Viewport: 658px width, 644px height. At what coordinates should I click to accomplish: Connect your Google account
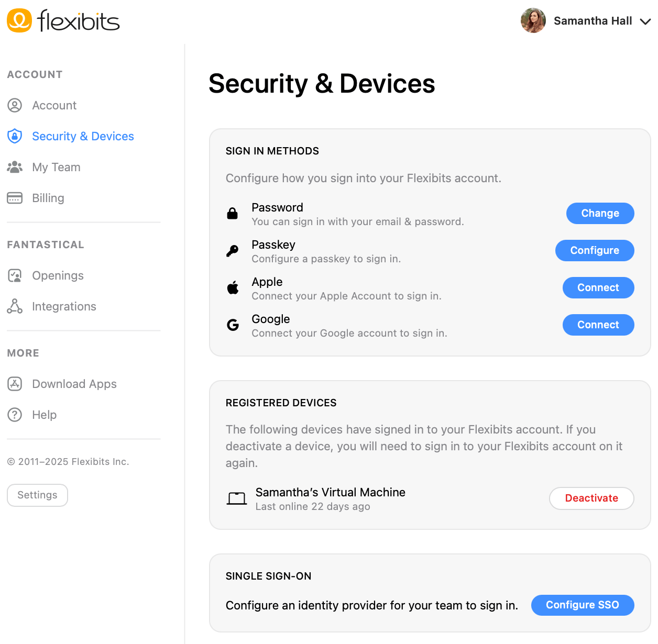[x=598, y=325]
